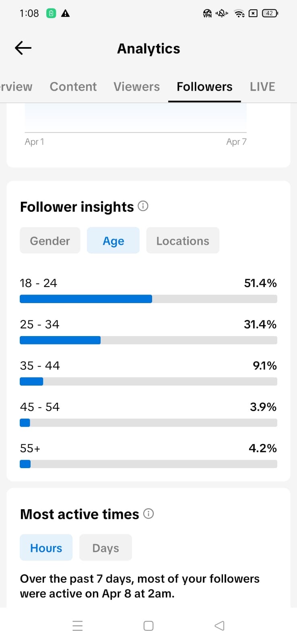Open the Most active times info icon
Image resolution: width=297 pixels, height=644 pixels.
pos(148,514)
